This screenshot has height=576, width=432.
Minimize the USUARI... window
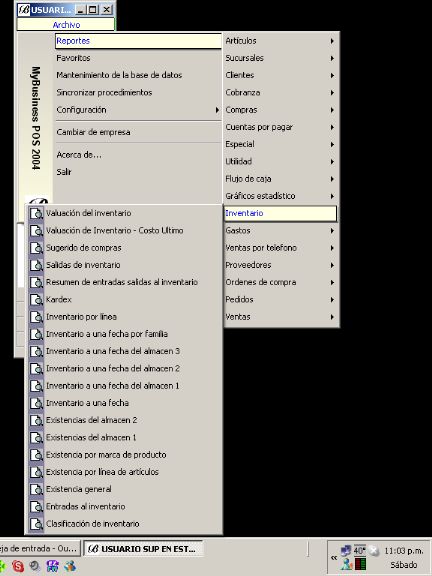click(x=80, y=10)
